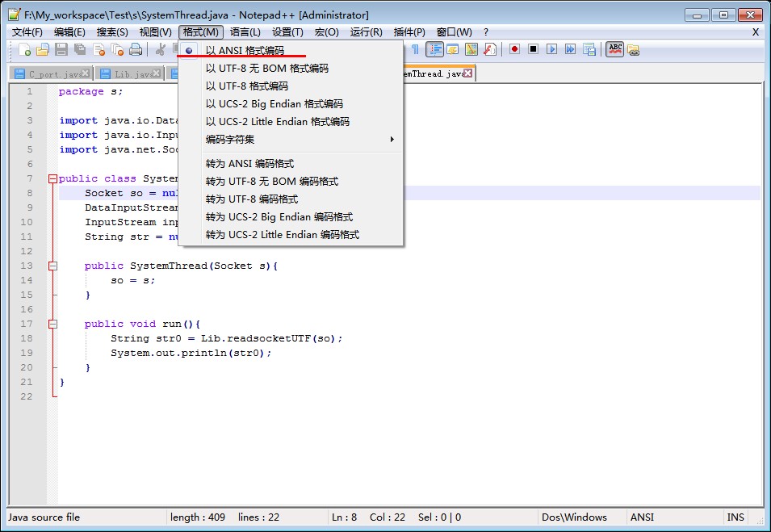Viewport: 771px width, 532px height.
Task: Click the Stop recording square icon
Action: click(533, 49)
